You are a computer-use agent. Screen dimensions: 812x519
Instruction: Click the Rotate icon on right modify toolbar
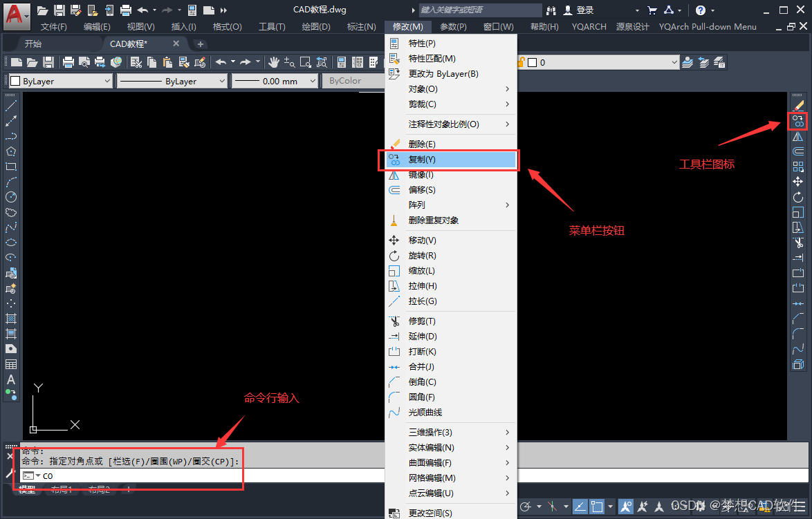tap(798, 197)
